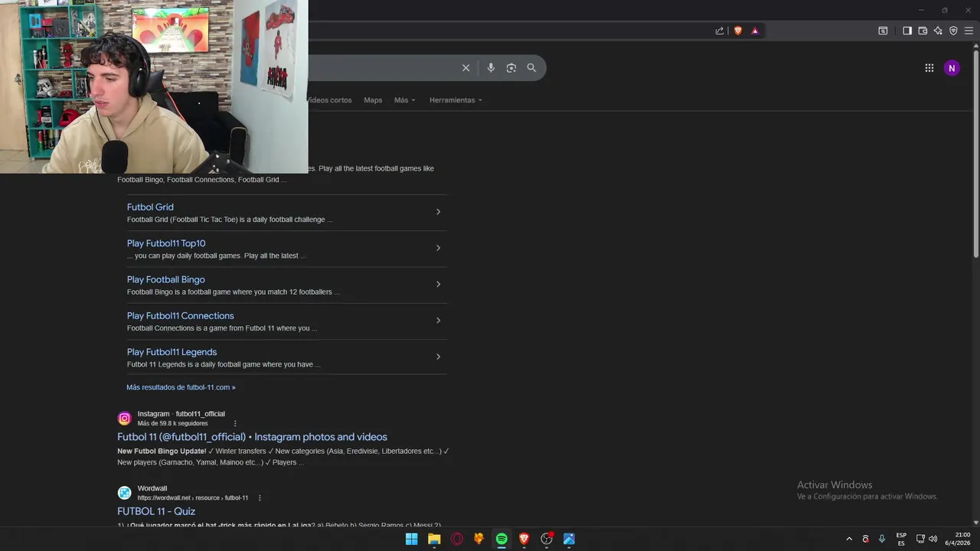The image size is (980, 551).
Task: Click the browser address bar
Action: point(509,31)
